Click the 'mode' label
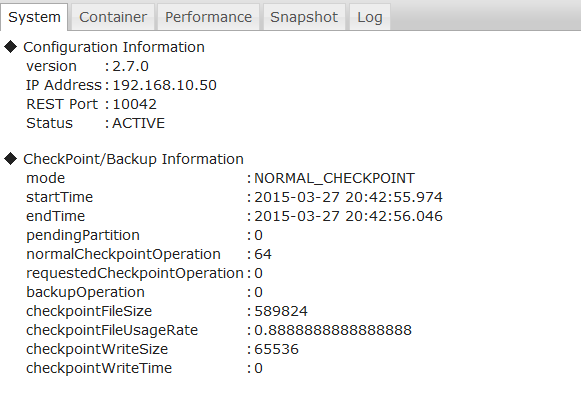The height and width of the screenshot is (413, 581). click(46, 178)
